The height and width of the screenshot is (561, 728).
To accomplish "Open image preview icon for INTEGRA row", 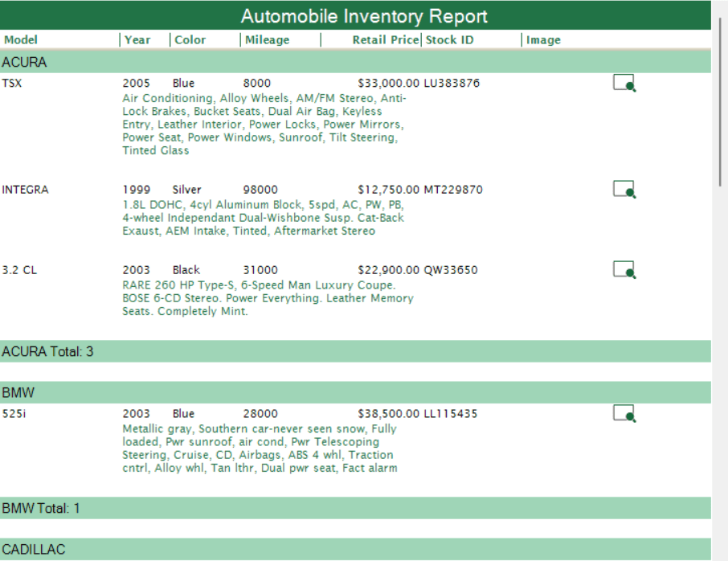I will point(624,190).
